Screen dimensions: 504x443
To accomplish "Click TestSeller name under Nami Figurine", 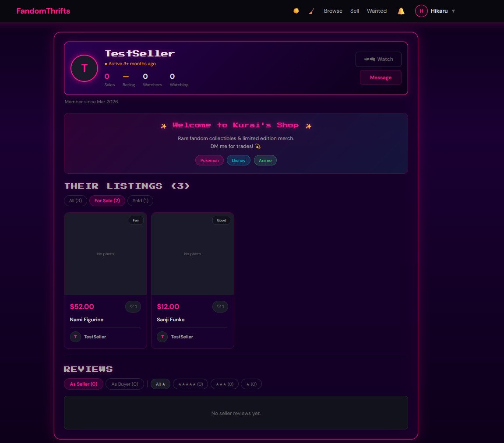I will pos(95,337).
